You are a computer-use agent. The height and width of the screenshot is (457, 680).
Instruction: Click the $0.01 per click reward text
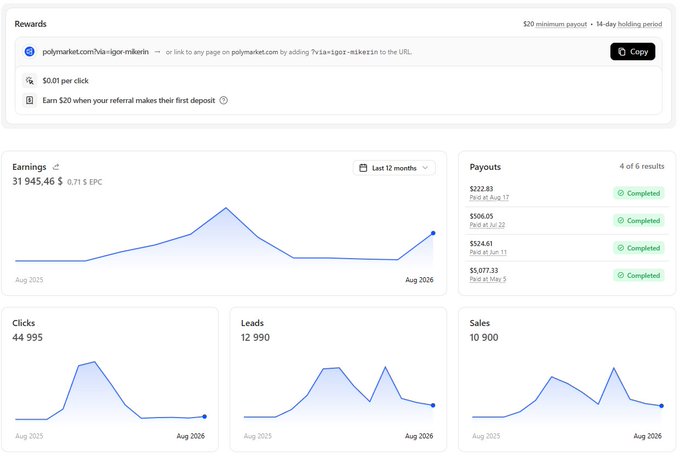pos(65,81)
